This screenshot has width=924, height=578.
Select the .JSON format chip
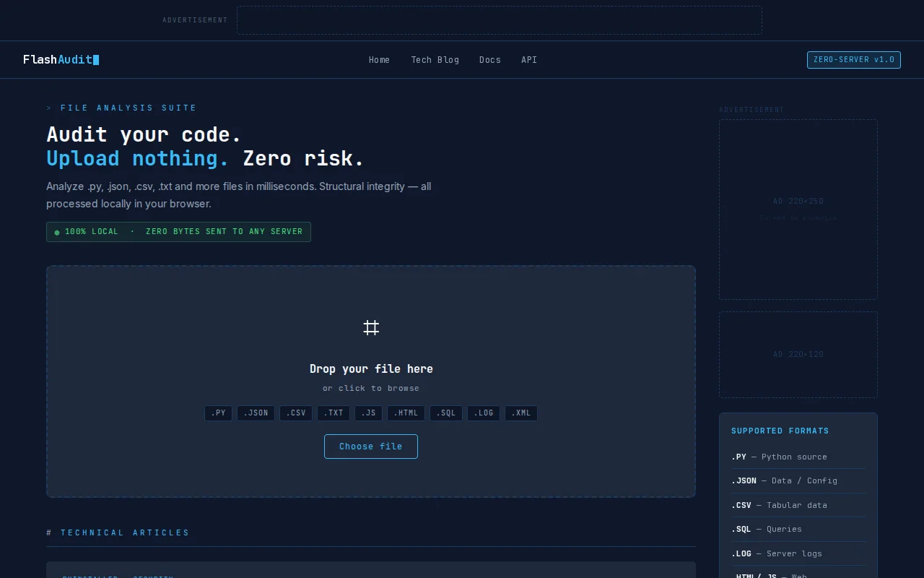tap(256, 413)
